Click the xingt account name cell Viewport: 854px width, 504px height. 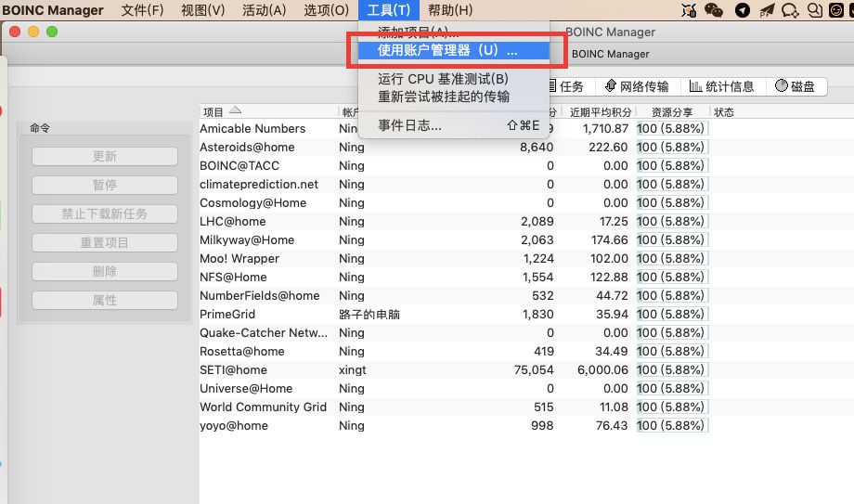click(x=353, y=370)
